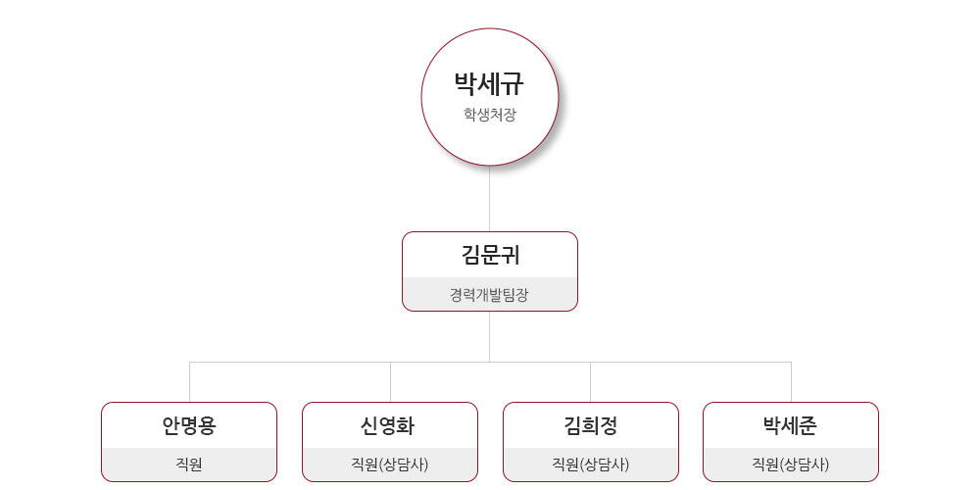Click connector line between 박세규 and 김문귀

[x=489, y=199]
